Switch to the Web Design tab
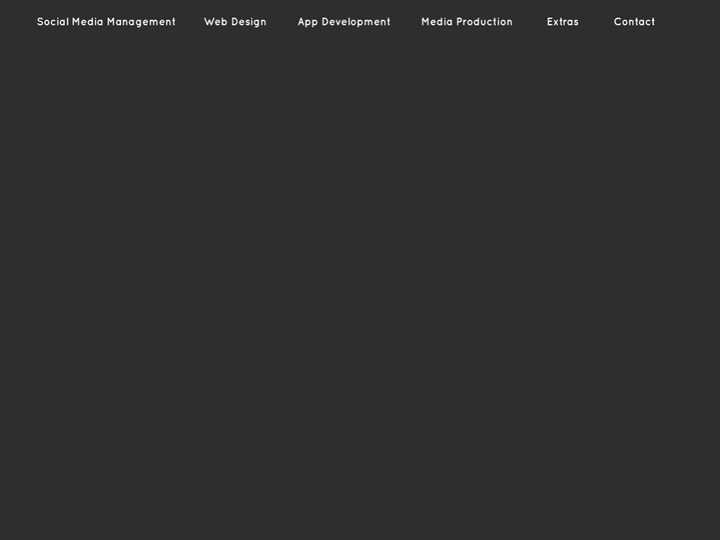Image resolution: width=720 pixels, height=540 pixels. coord(235,22)
